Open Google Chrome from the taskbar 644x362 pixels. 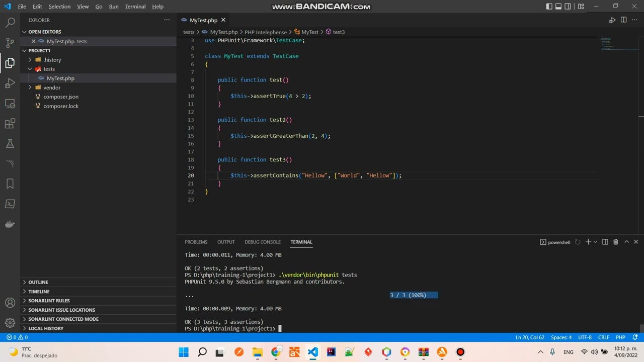(276, 352)
